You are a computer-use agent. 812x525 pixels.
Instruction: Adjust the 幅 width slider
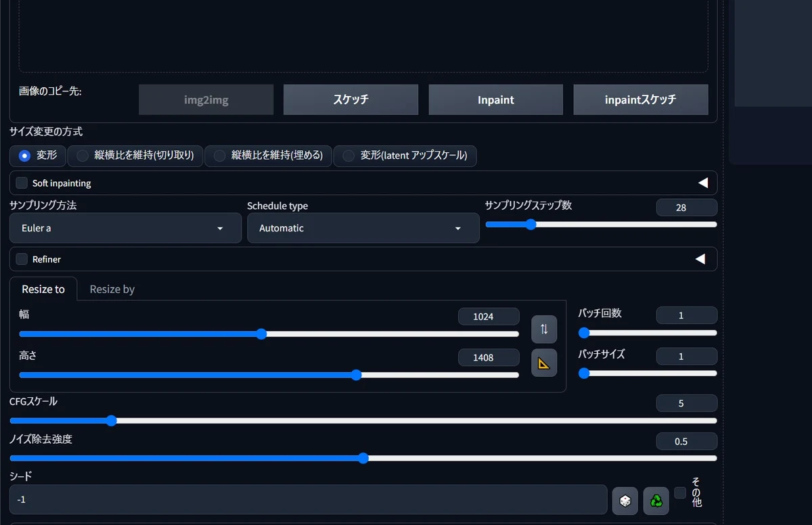(269, 334)
